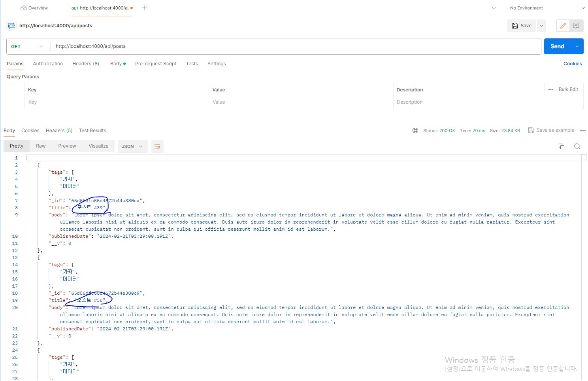Send the request
588x381 pixels.
click(557, 46)
